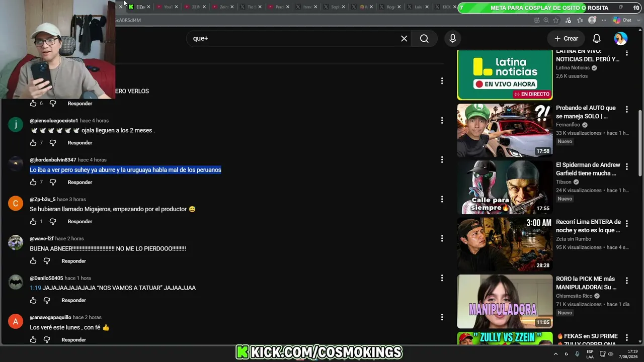
Task: Play the 3:00 AM Lima night thumbnail
Action: pyautogui.click(x=505, y=244)
